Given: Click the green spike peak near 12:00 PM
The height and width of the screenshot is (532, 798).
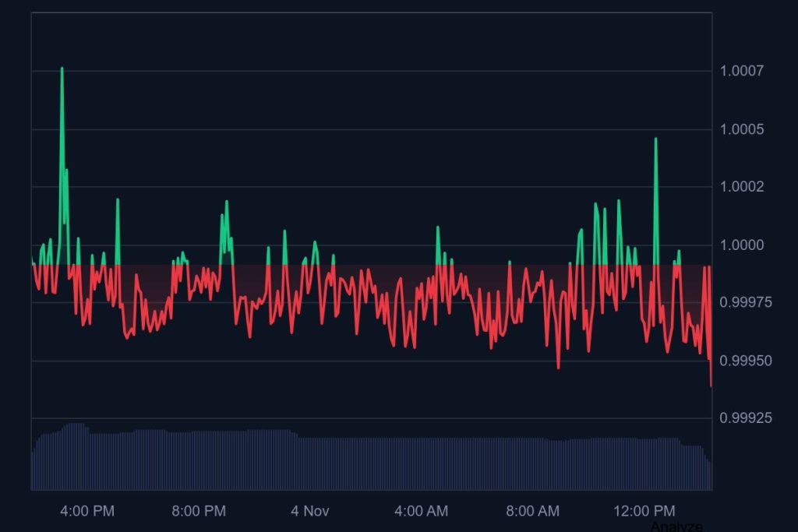Looking at the screenshot, I should [655, 139].
